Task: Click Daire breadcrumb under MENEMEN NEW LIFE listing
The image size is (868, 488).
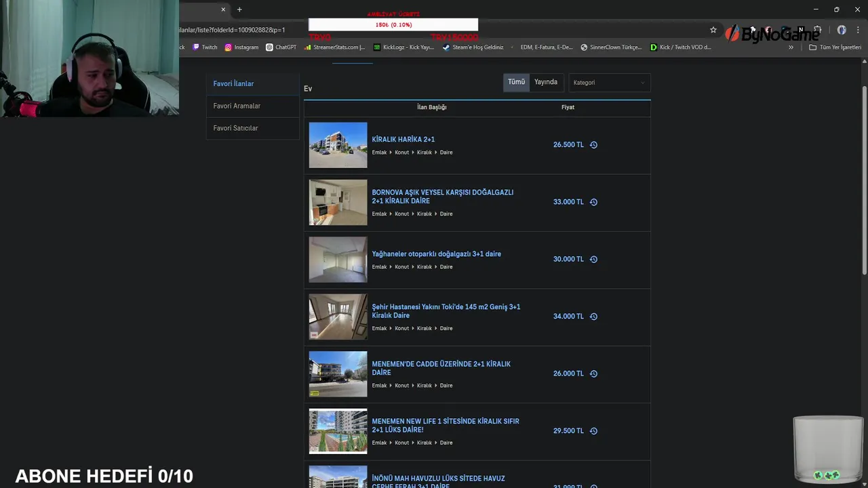Action: pyautogui.click(x=446, y=443)
